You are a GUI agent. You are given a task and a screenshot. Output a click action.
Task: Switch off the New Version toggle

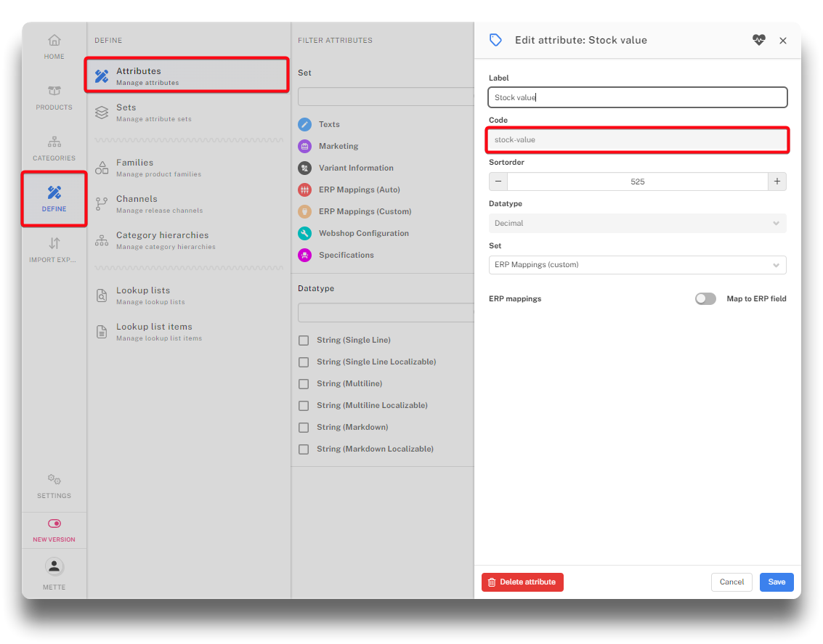click(x=54, y=523)
